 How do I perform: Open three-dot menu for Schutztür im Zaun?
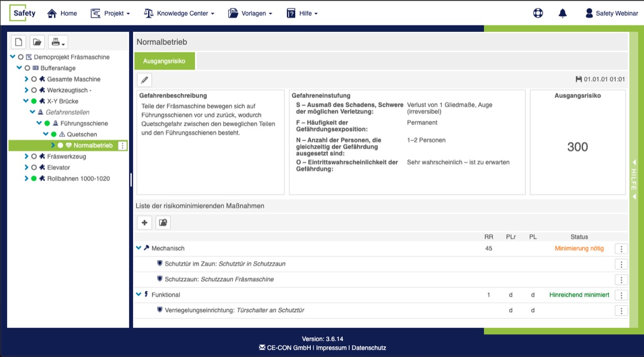click(x=621, y=264)
